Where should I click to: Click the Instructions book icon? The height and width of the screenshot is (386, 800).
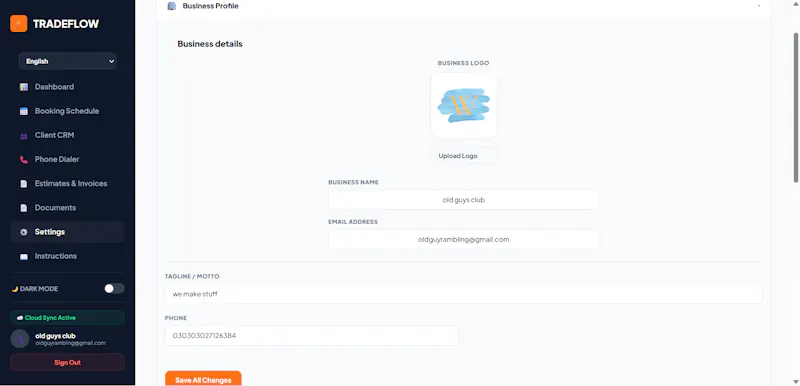[x=23, y=256]
